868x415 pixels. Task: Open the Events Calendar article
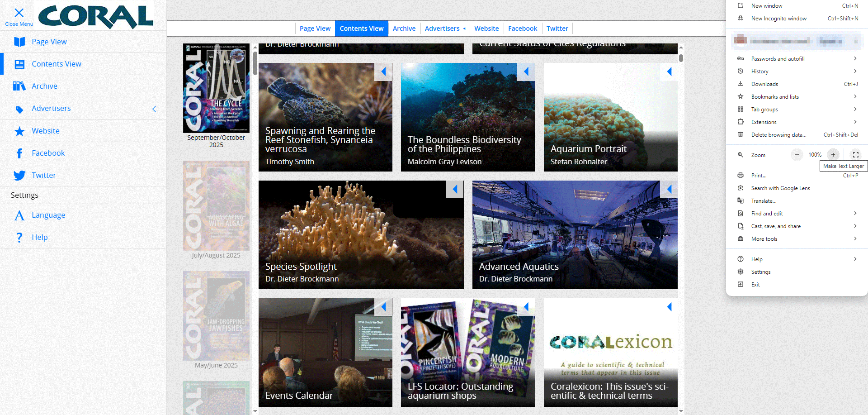coord(325,352)
